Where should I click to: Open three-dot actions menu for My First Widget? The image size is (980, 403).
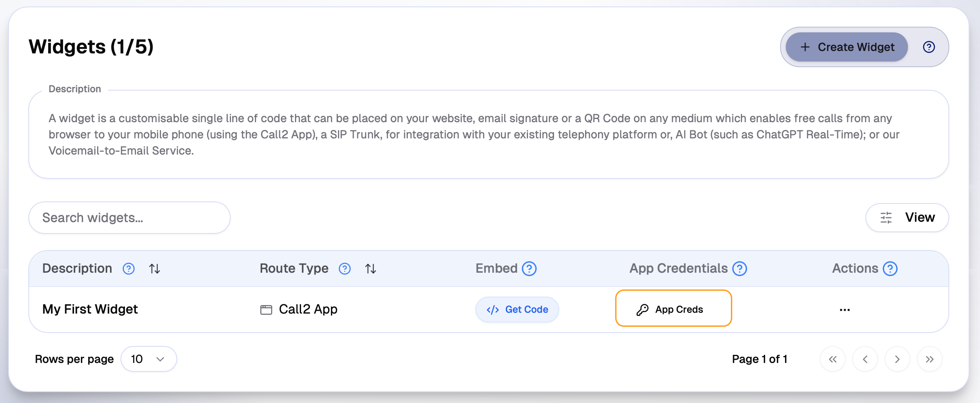[844, 310]
